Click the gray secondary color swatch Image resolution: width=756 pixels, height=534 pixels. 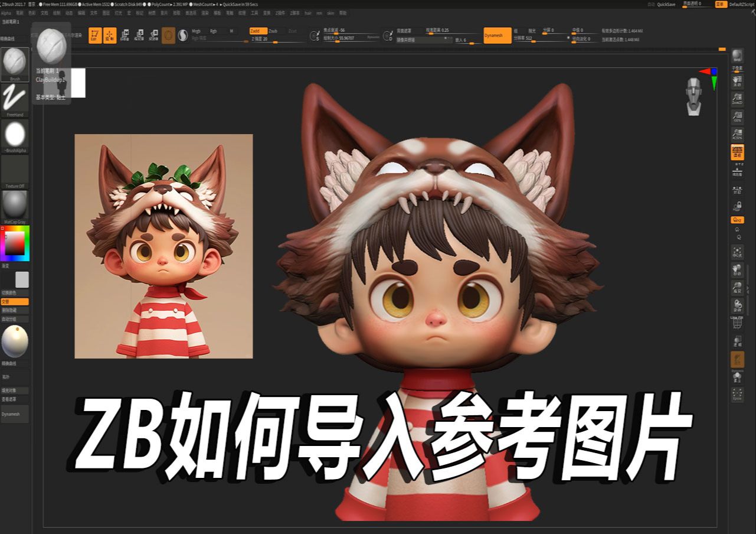pyautogui.click(x=22, y=279)
